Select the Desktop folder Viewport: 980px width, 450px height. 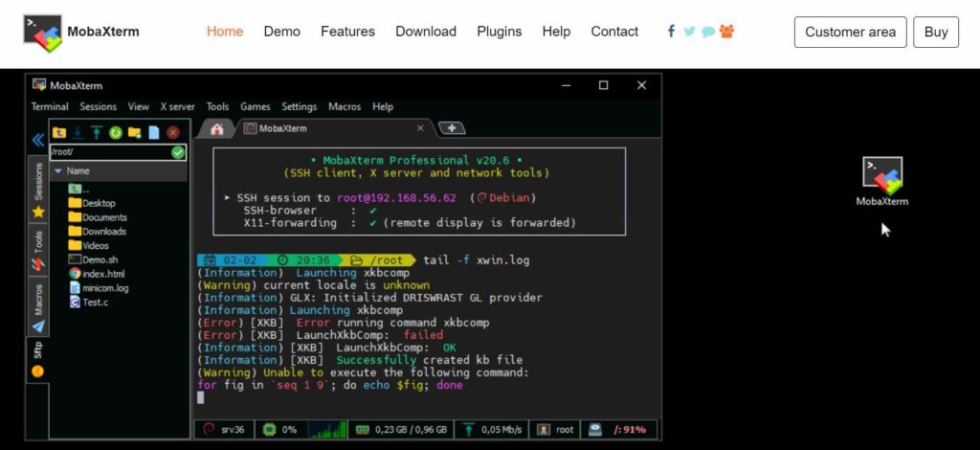click(x=92, y=203)
